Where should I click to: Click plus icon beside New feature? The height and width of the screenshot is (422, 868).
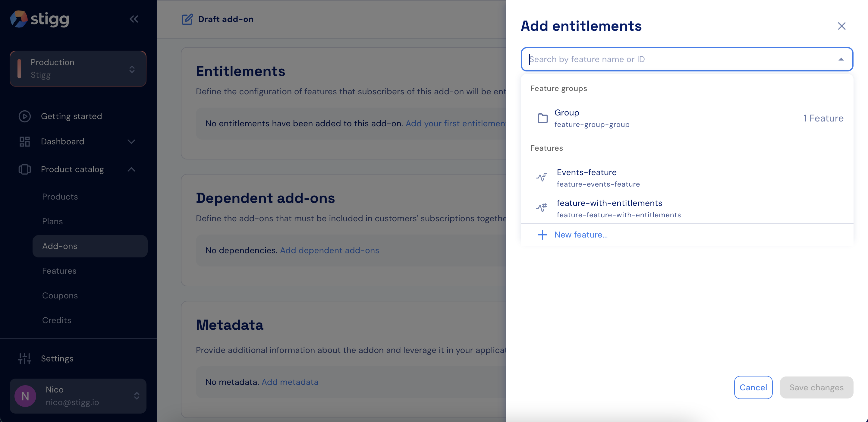click(542, 235)
